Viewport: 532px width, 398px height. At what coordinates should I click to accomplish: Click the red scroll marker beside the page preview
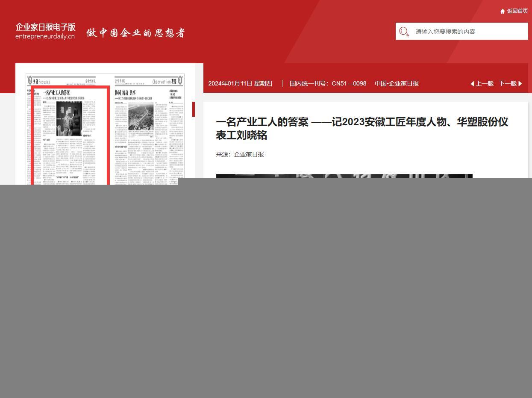click(194, 109)
